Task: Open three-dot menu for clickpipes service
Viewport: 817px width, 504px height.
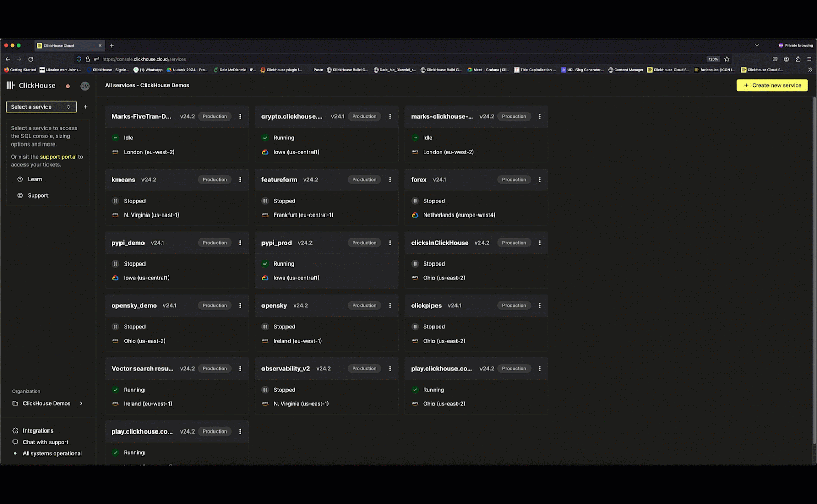Action: [x=539, y=306]
